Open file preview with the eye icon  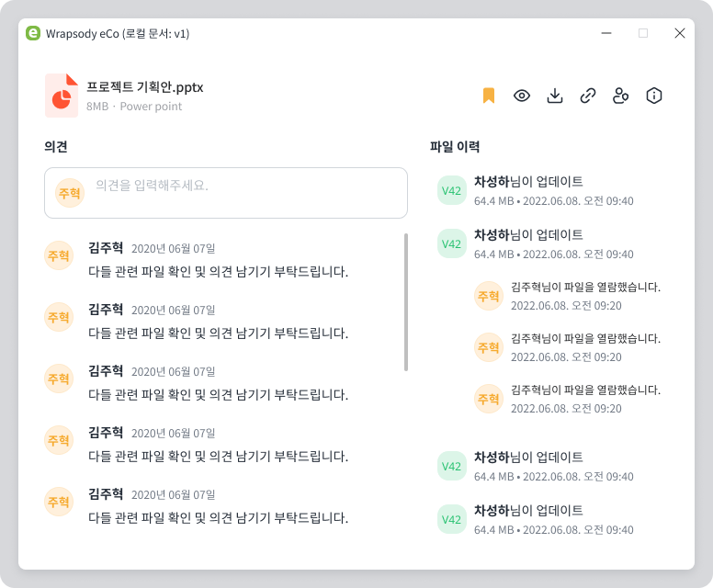(522, 96)
